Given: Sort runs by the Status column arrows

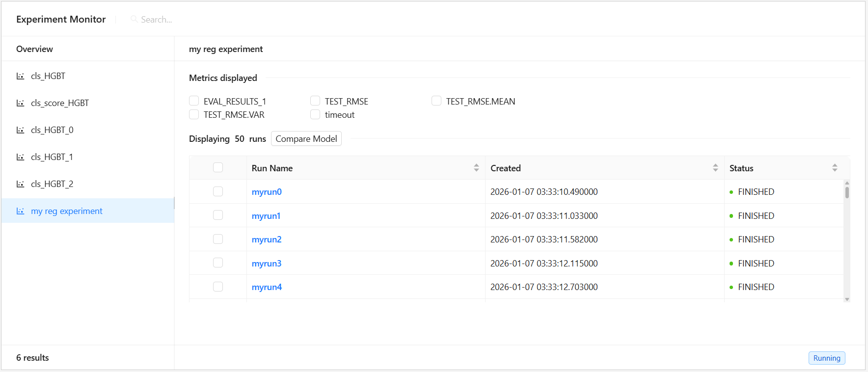Looking at the screenshot, I should pyautogui.click(x=835, y=168).
